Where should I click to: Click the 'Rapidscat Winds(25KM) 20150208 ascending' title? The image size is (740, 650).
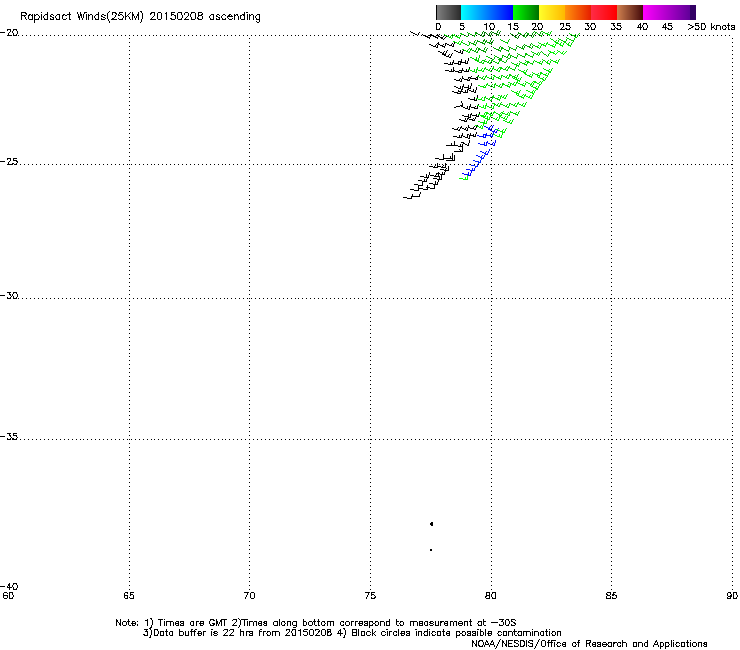(x=140, y=17)
